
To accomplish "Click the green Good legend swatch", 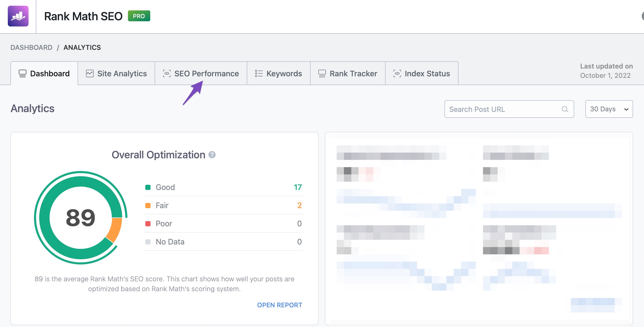I will coord(148,187).
